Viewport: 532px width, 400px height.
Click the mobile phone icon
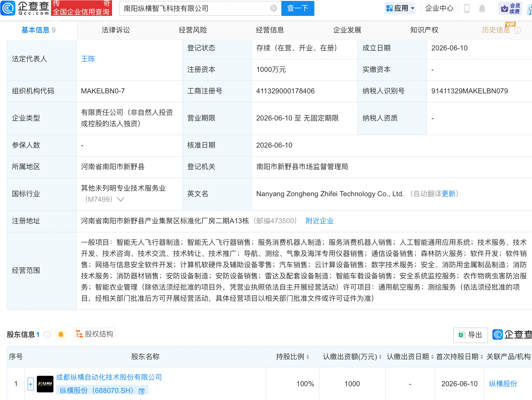[467, 8]
